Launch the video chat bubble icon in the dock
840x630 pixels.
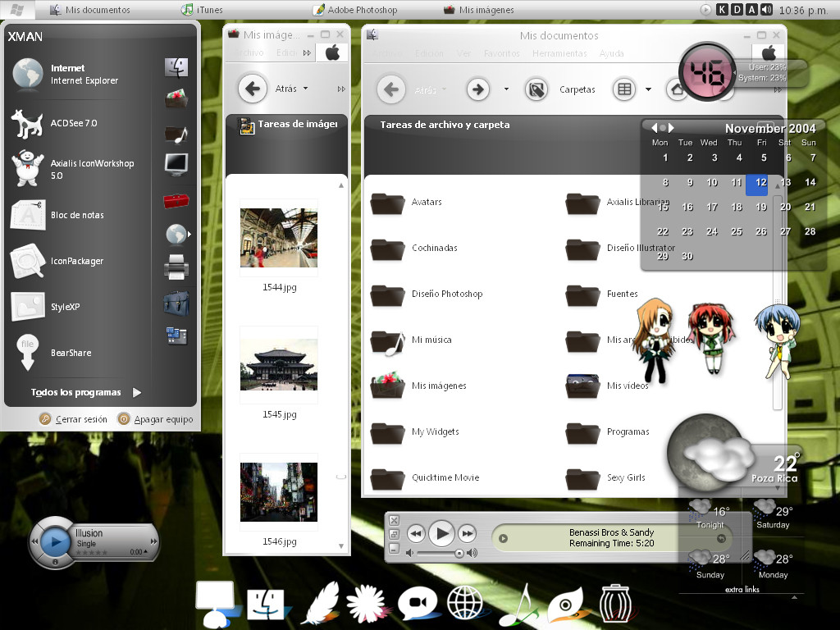point(418,603)
